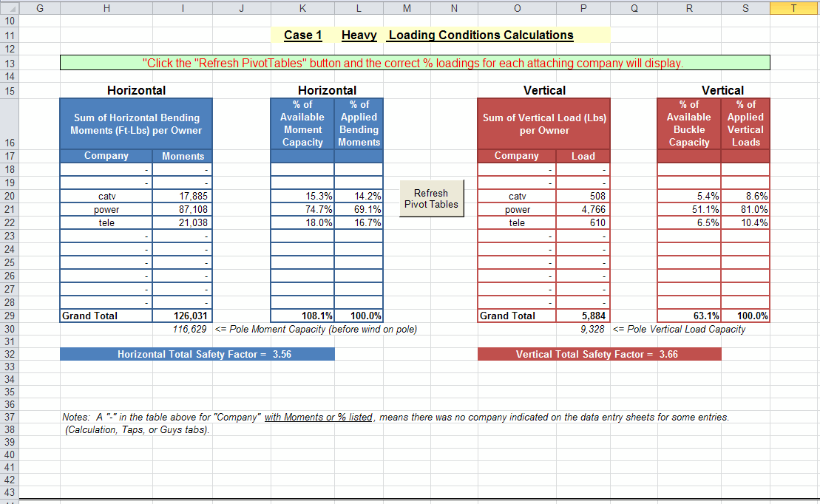Viewport: 820px width, 504px height.
Task: Click the Horizontal Total Safety Factor cell
Action: (197, 354)
